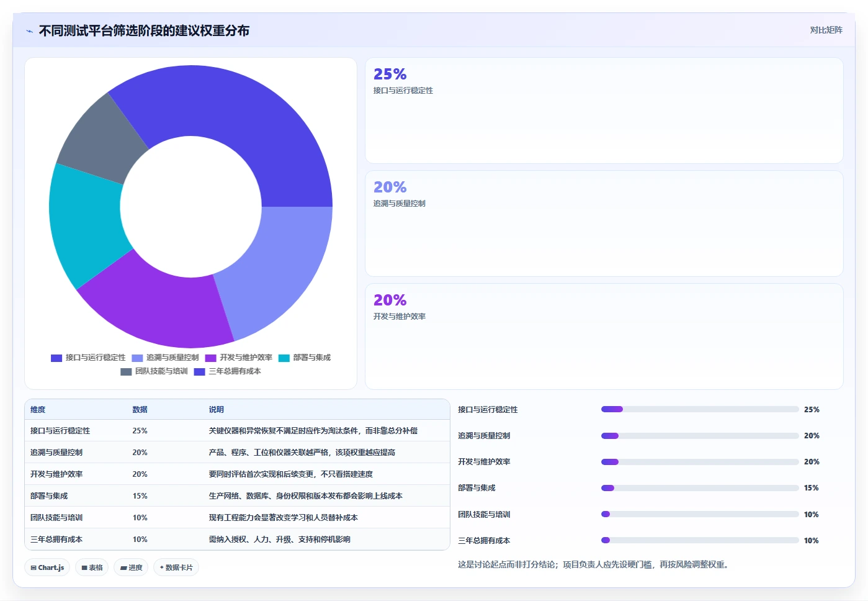868x601 pixels.
Task: Click the 对比矩阵 label in header
Action: [x=826, y=30]
